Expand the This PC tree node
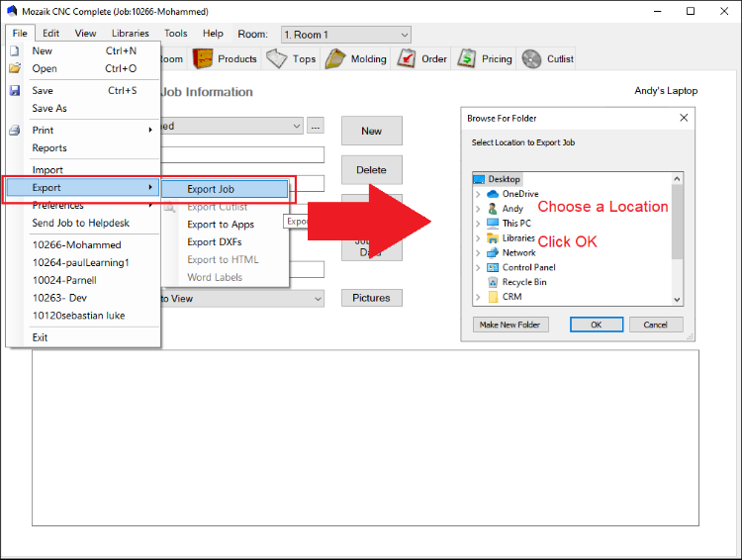The image size is (742, 560). pos(478,224)
